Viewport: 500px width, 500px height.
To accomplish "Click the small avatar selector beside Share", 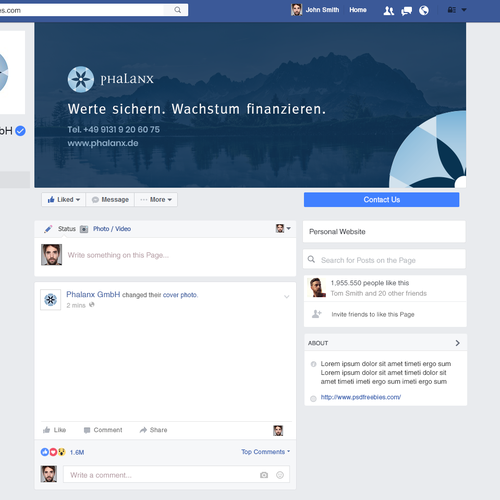I will click(x=278, y=430).
